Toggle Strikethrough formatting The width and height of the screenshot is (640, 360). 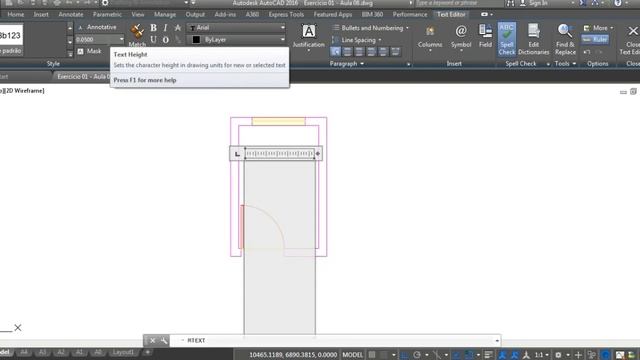click(x=178, y=28)
